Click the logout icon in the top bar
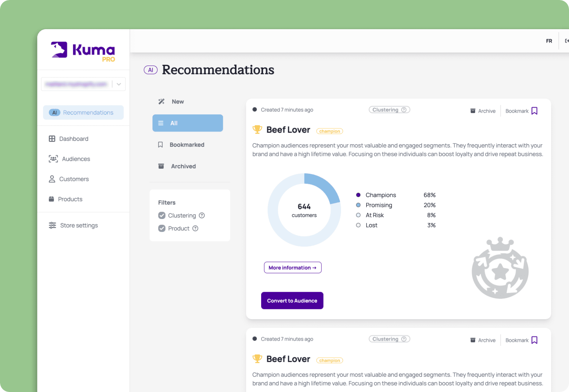569x392 pixels. 566,41
